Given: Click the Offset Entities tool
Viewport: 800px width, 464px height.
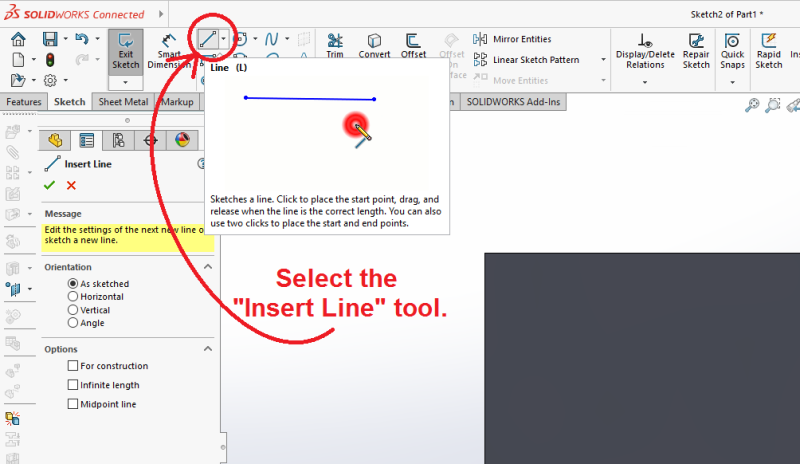Looking at the screenshot, I should (x=413, y=45).
